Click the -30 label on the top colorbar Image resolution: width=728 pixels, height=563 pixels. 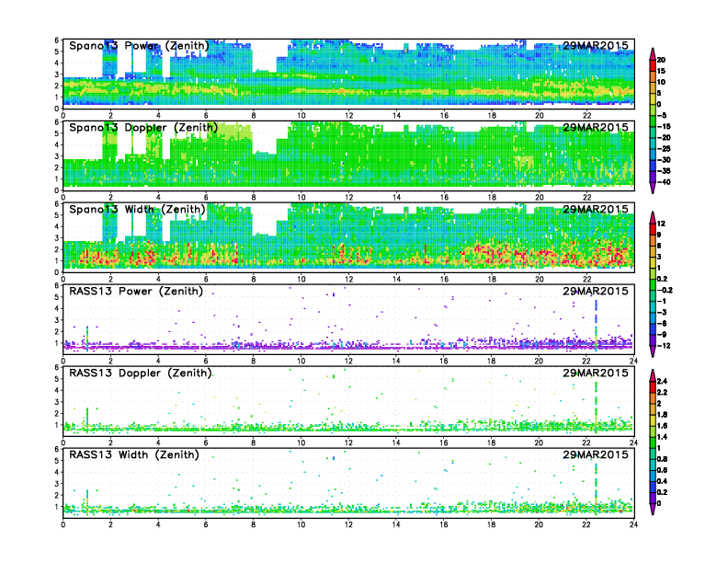(664, 160)
